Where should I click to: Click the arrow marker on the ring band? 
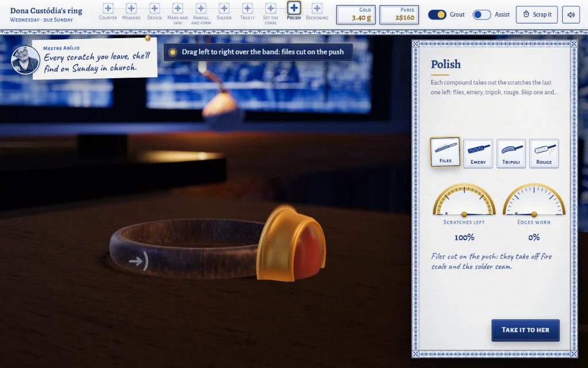pyautogui.click(x=138, y=261)
